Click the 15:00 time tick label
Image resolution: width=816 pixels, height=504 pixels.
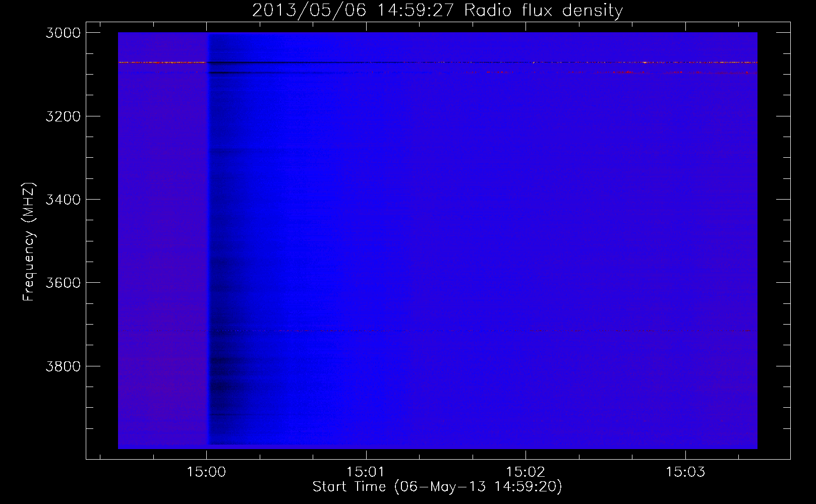click(206, 472)
